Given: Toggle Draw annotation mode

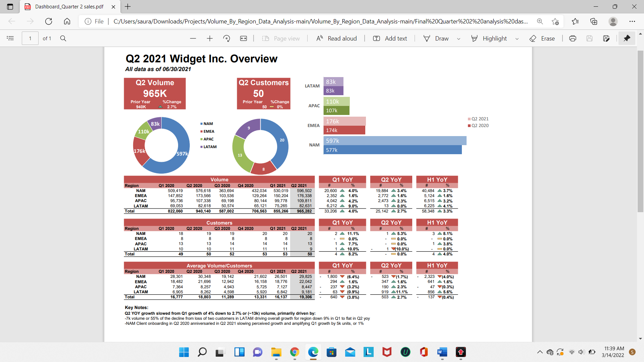Looking at the screenshot, I should point(437,38).
